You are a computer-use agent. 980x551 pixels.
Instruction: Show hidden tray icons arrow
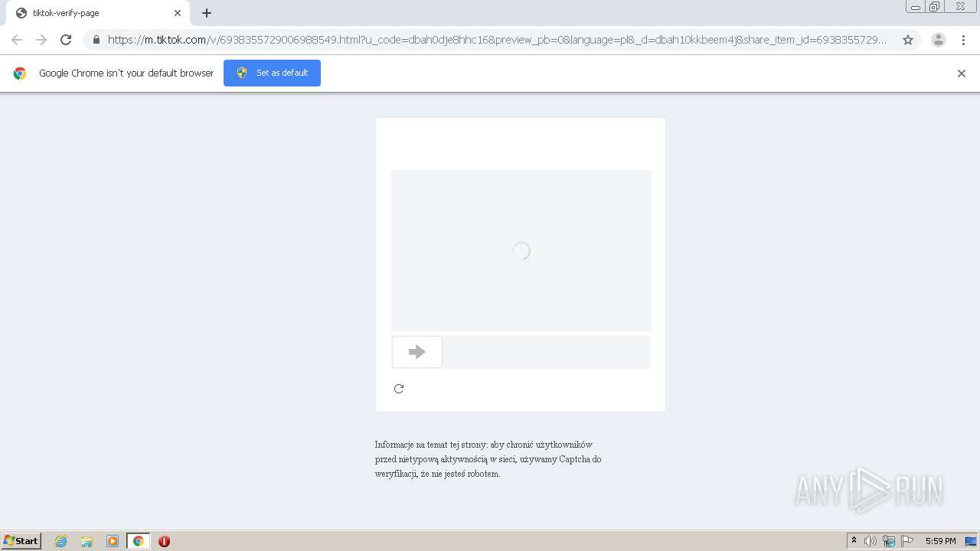(x=854, y=541)
